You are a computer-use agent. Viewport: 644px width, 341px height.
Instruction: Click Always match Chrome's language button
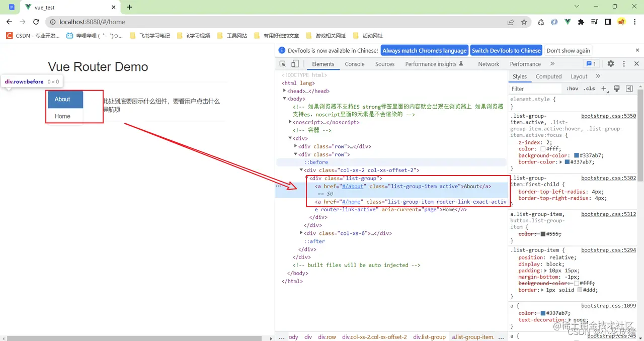425,50
